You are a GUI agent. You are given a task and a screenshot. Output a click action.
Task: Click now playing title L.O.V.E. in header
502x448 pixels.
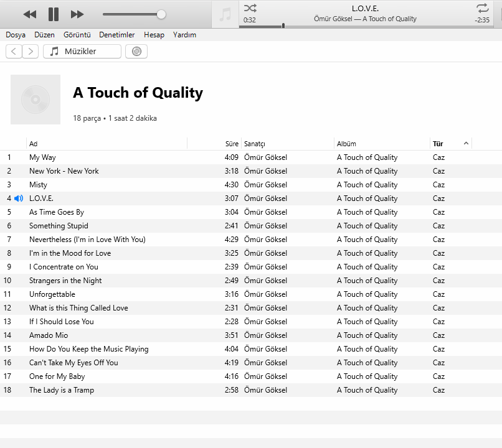(x=365, y=9)
